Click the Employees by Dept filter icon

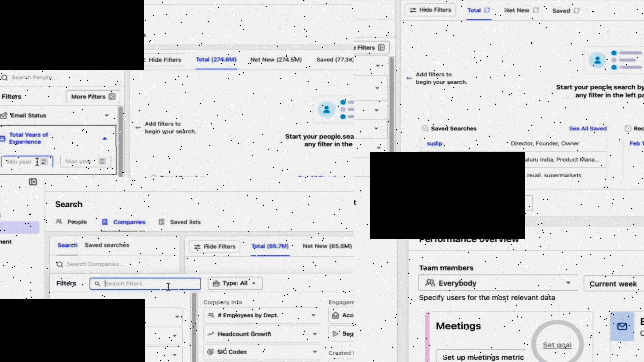click(211, 315)
